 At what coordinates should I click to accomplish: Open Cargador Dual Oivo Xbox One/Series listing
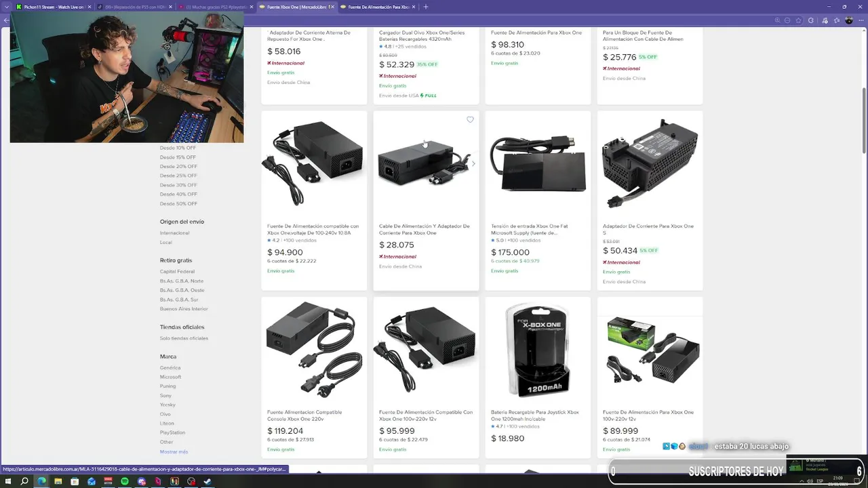pos(422,36)
